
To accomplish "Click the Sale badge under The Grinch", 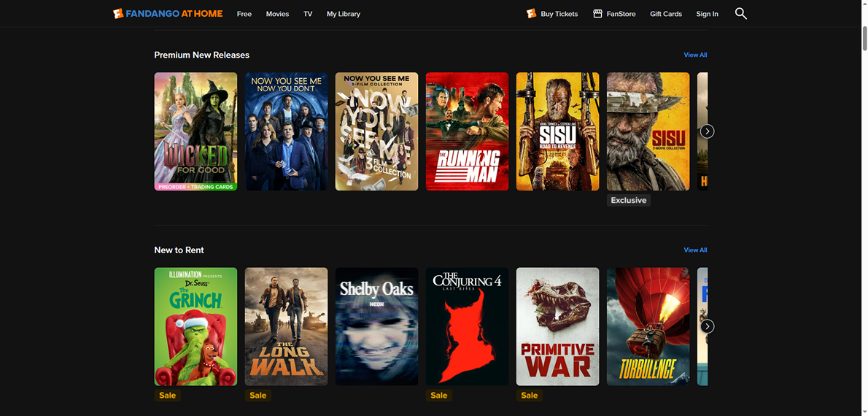I will pos(167,395).
